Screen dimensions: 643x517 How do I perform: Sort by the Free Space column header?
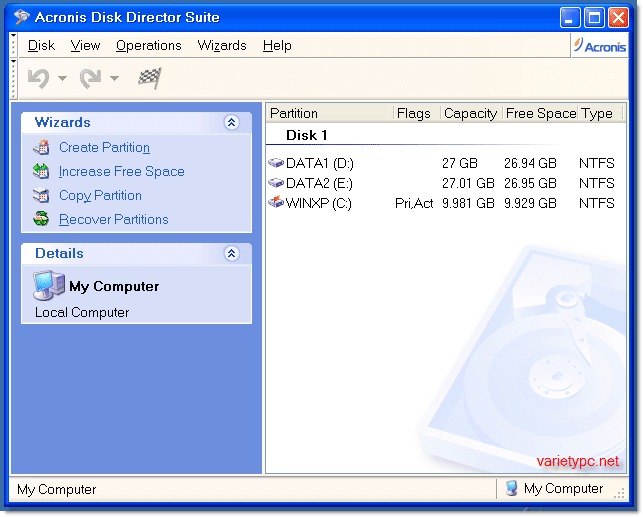(540, 113)
